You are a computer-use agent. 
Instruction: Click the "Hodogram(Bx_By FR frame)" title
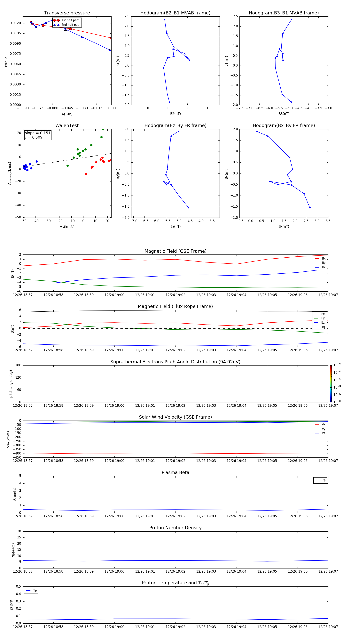pyautogui.click(x=284, y=125)
